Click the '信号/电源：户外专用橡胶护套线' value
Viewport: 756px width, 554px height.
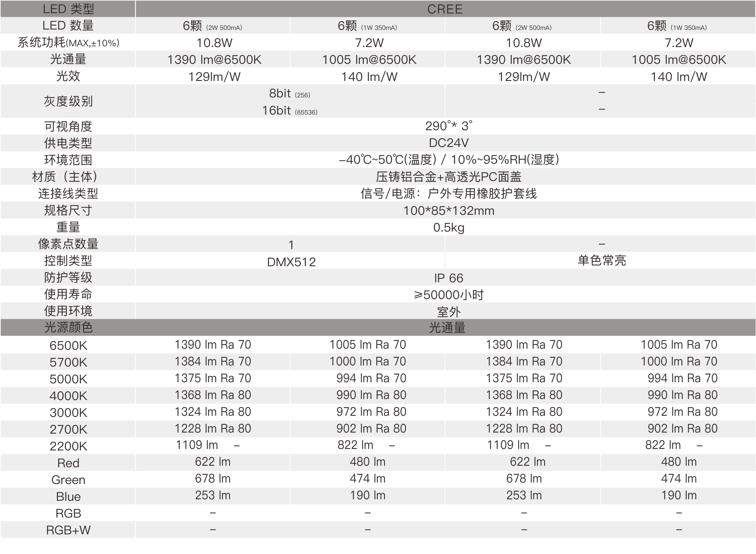point(449,193)
